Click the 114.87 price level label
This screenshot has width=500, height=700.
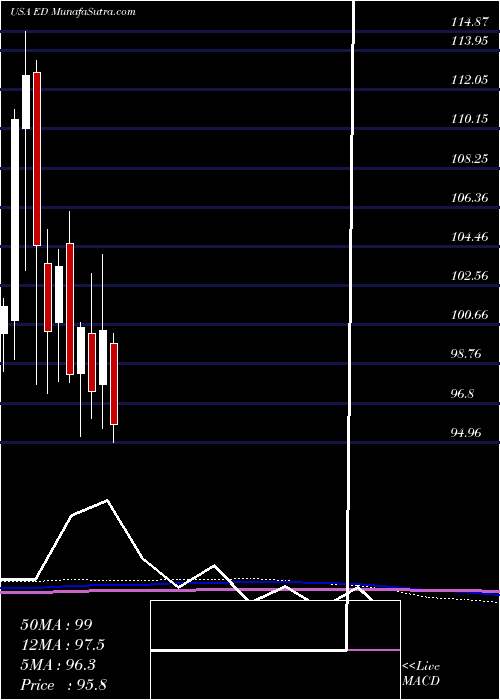[x=472, y=21]
